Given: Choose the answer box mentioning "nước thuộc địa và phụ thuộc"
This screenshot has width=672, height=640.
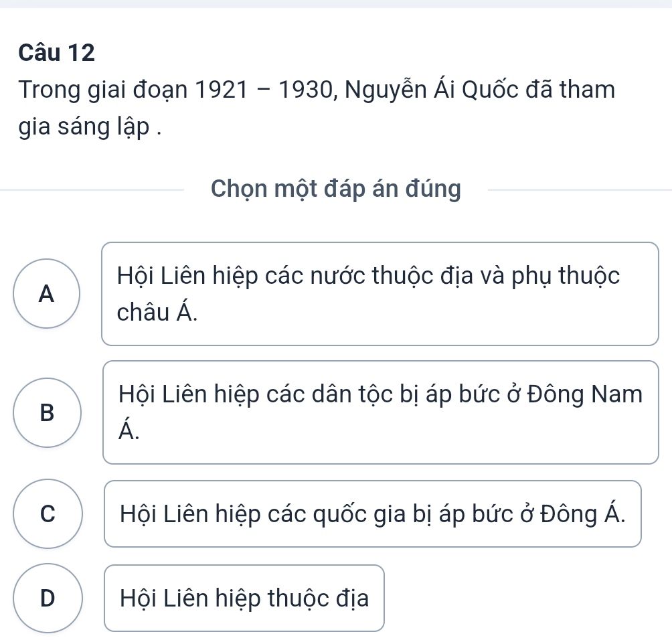Looking at the screenshot, I should point(380,294).
